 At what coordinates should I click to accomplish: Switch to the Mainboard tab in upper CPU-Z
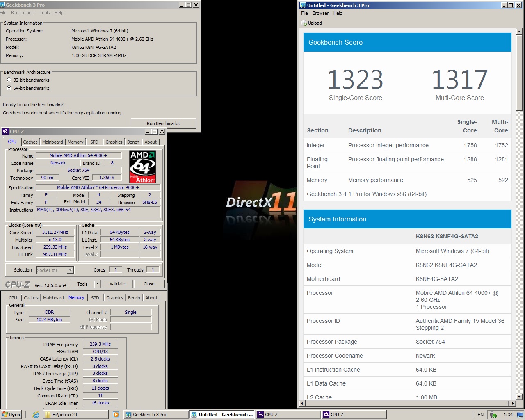coord(52,142)
